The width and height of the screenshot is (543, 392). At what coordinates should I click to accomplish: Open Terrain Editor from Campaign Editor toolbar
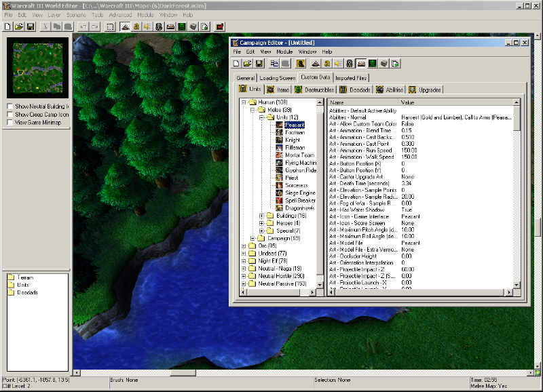click(316, 64)
